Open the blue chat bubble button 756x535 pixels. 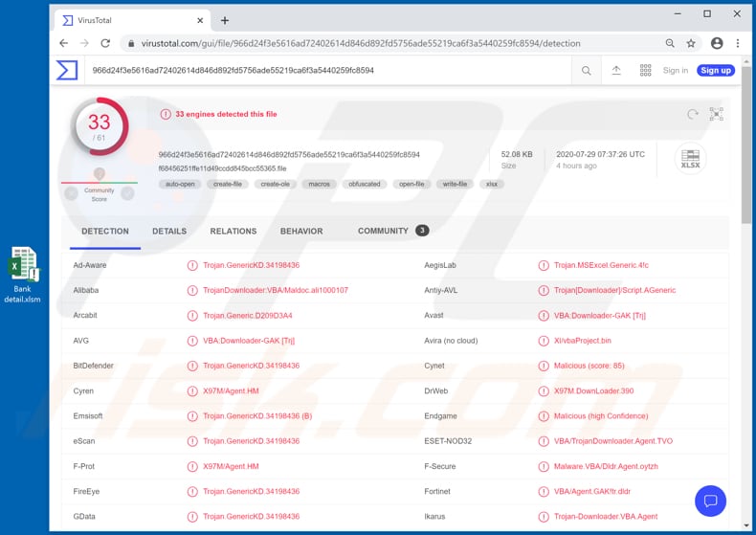(710, 501)
